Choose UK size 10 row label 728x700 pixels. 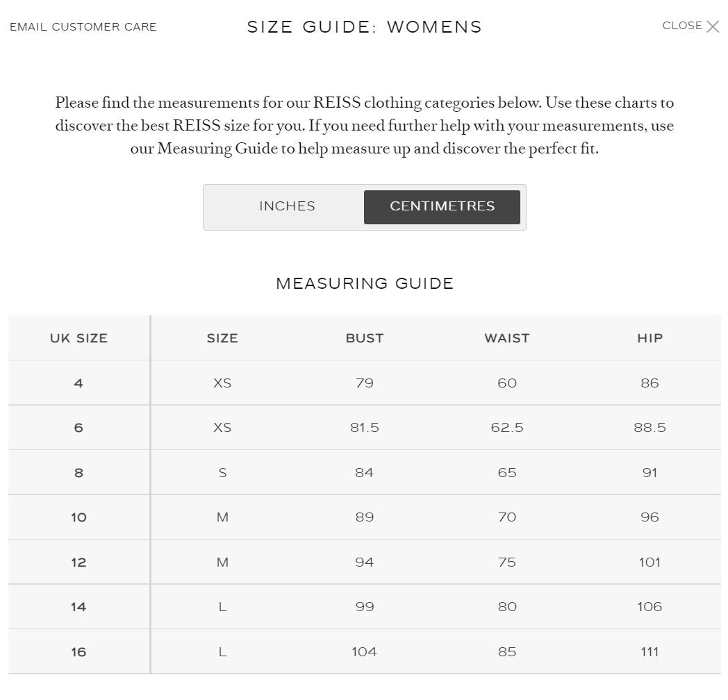[78, 517]
